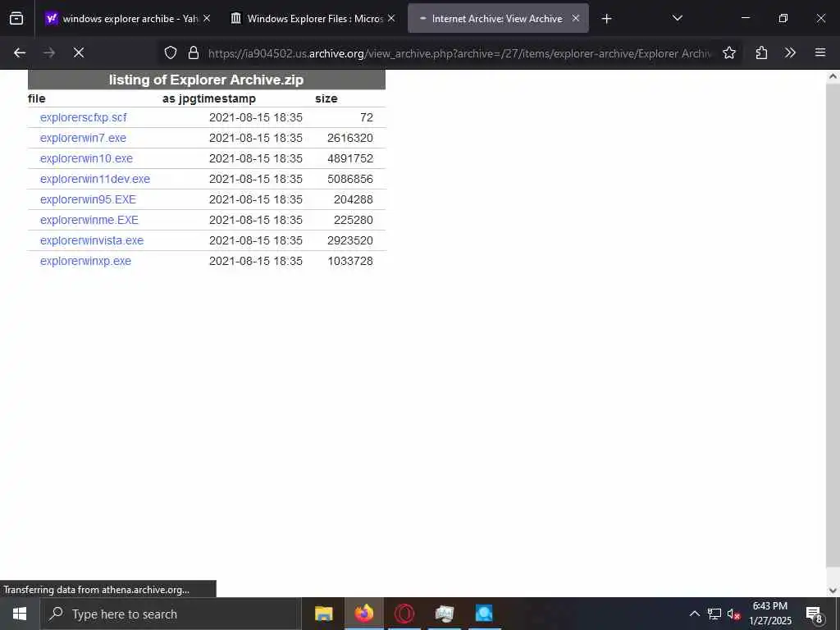Click the address bar URL
The image size is (840, 630).
tap(459, 53)
